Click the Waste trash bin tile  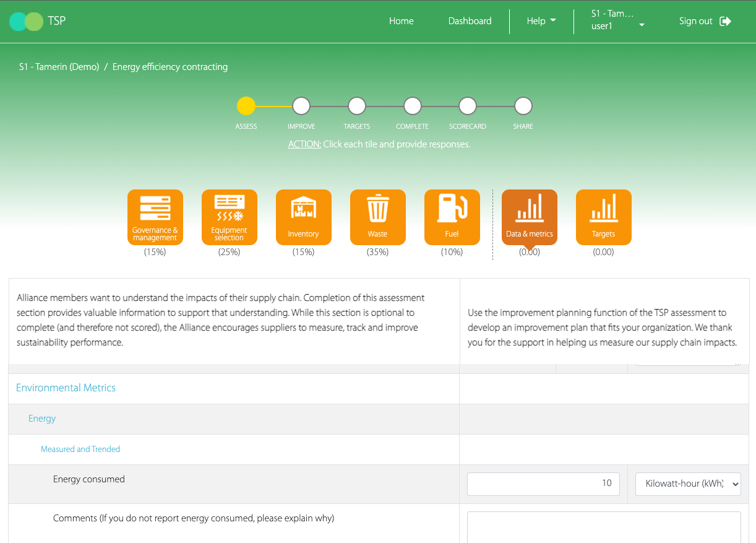[377, 217]
